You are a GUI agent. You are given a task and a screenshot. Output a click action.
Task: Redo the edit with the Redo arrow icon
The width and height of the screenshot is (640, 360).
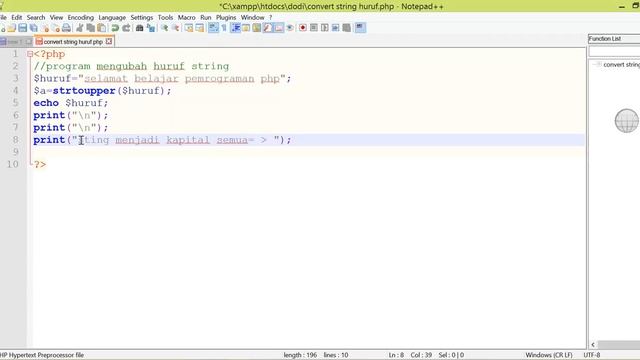(126, 28)
